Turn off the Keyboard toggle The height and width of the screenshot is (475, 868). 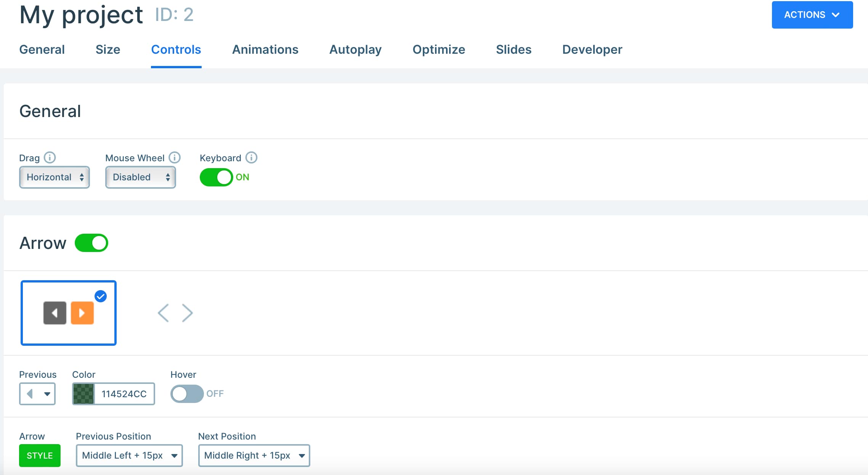point(216,177)
